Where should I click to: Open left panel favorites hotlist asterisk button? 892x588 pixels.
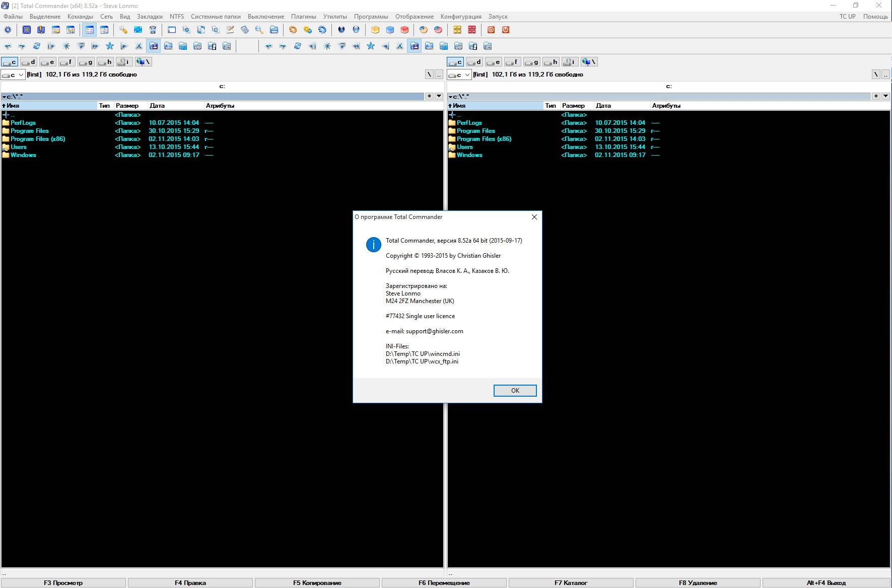(429, 96)
